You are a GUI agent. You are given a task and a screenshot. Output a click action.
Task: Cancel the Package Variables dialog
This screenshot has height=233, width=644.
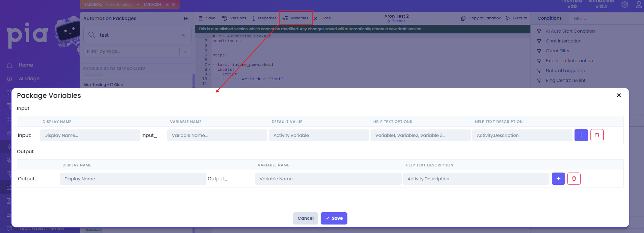305,218
